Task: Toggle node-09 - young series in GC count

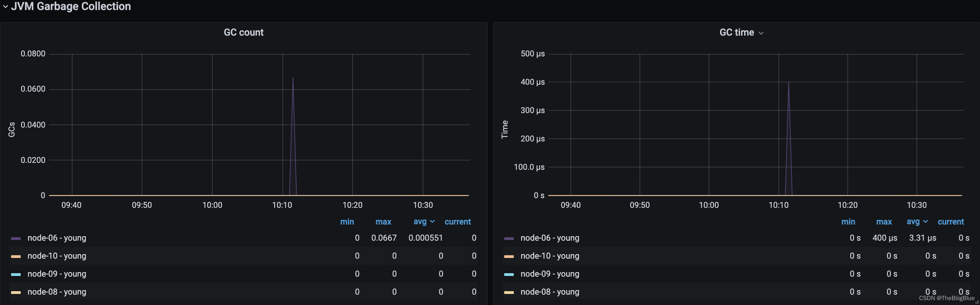Action: 57,274
